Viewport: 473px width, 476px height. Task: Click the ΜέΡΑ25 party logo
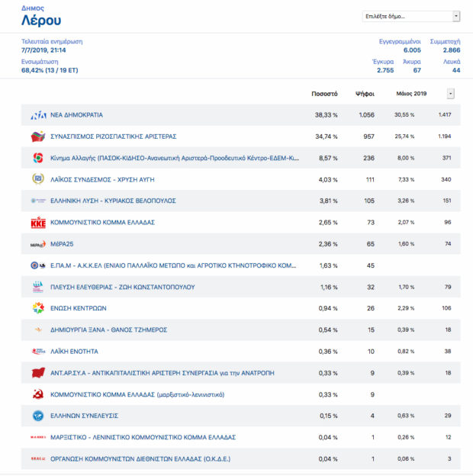[38, 244]
